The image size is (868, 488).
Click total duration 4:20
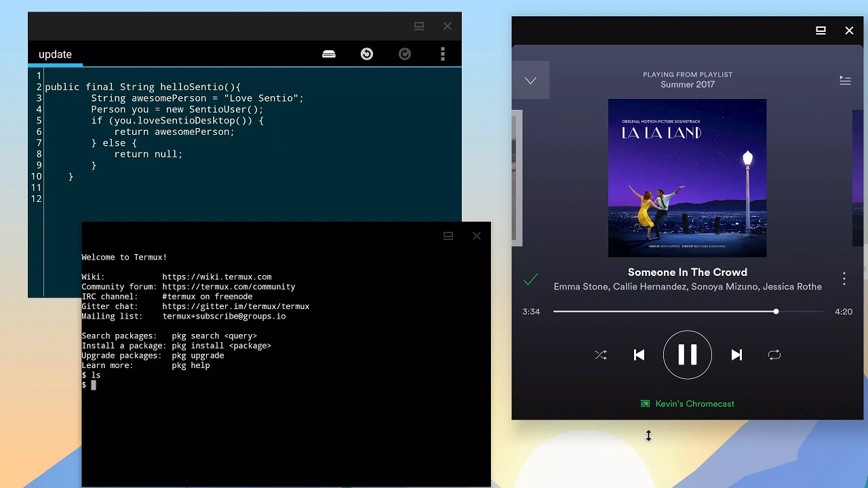[844, 312]
